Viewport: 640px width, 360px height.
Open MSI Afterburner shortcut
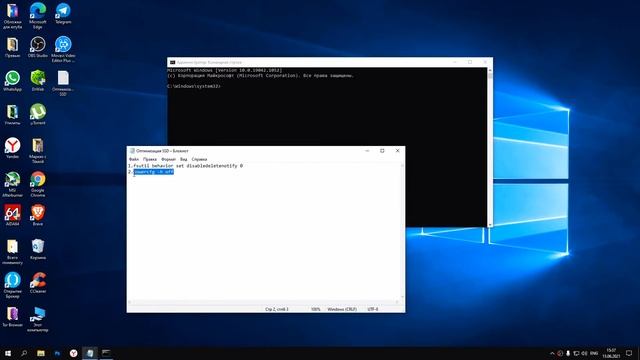[x=12, y=184]
